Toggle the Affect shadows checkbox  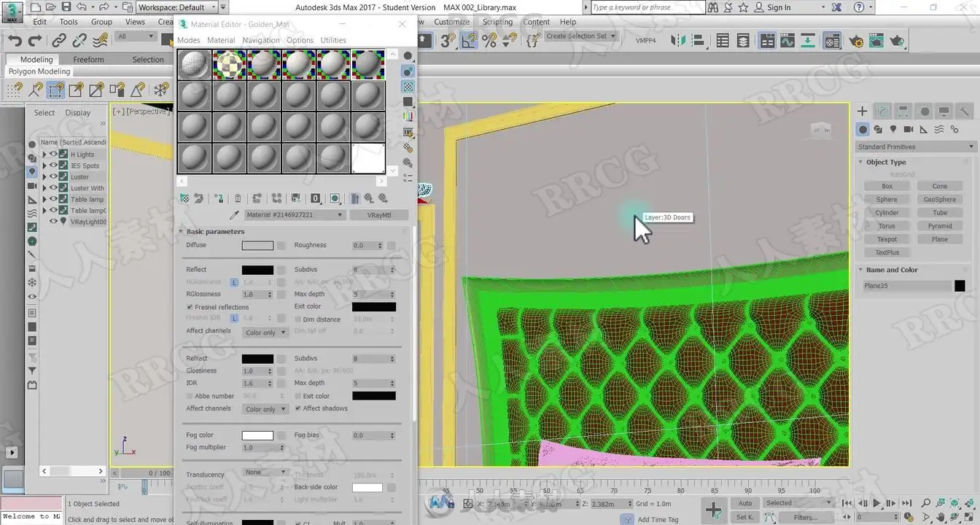297,408
